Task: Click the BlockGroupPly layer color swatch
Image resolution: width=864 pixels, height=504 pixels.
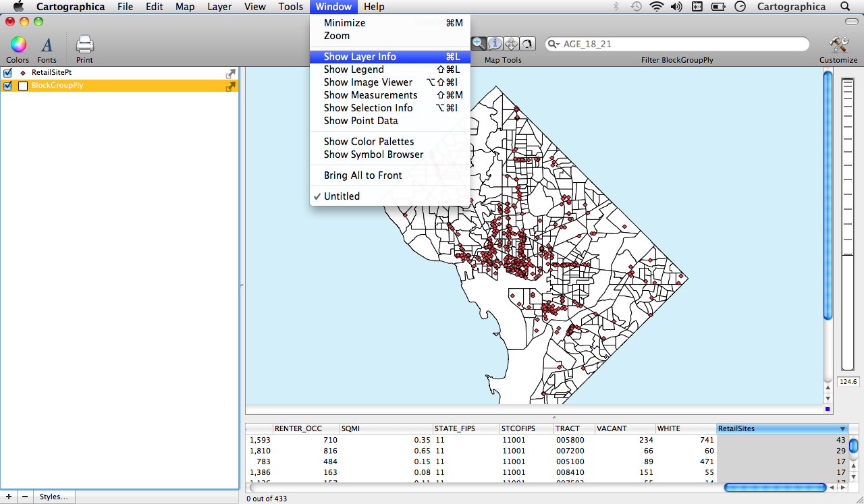Action: (23, 86)
